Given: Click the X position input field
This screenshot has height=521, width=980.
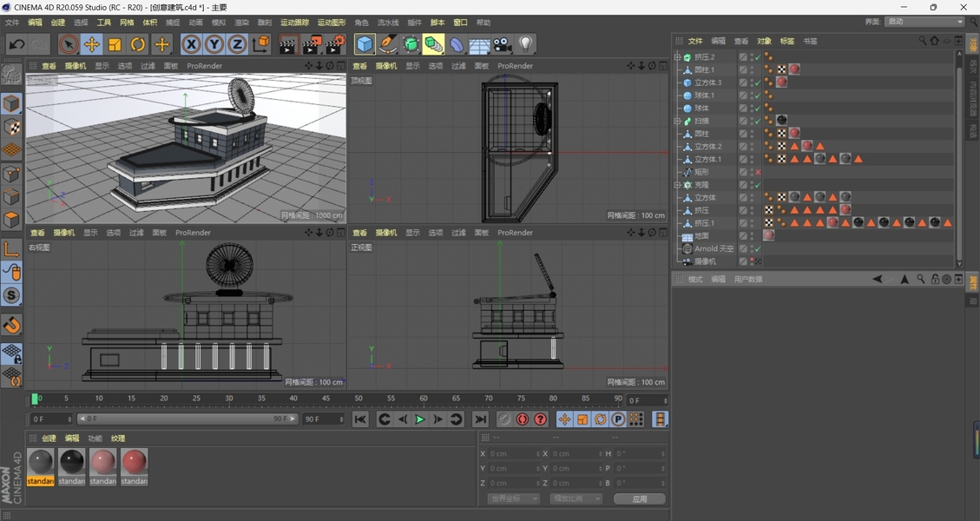Looking at the screenshot, I should coord(512,454).
